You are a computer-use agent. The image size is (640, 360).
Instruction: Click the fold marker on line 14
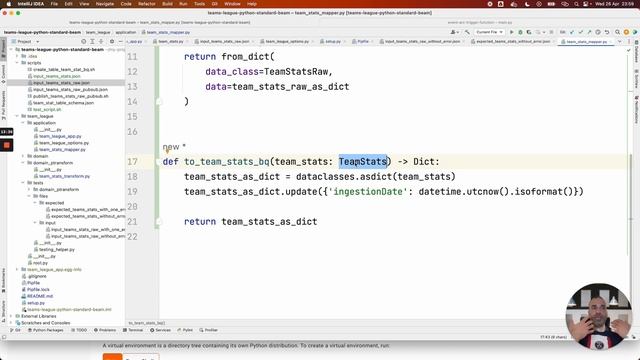[159, 102]
